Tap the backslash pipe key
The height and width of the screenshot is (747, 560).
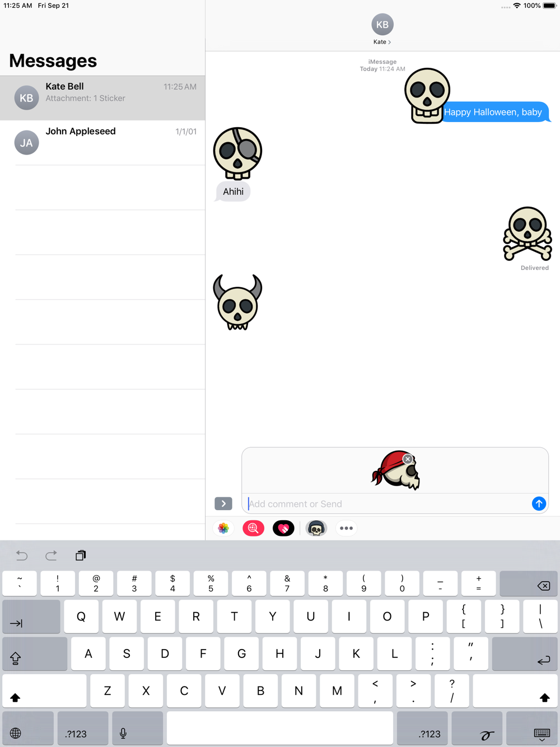(x=540, y=617)
